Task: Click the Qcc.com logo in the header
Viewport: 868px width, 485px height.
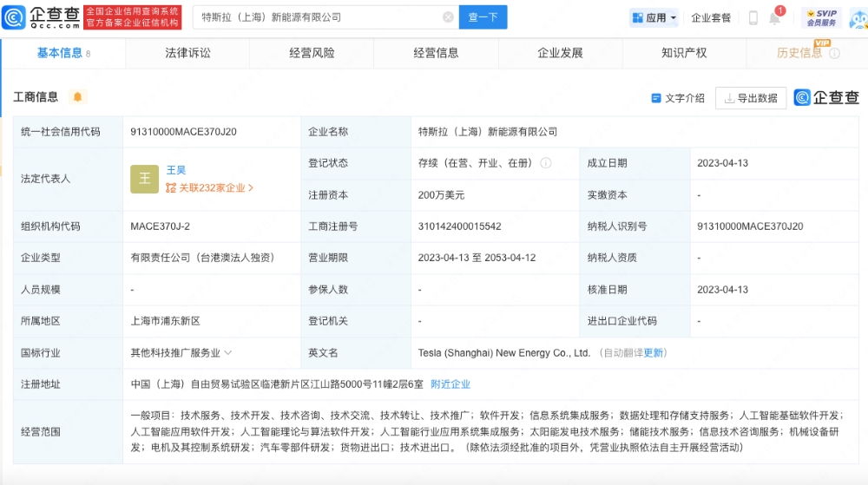Action: click(43, 17)
